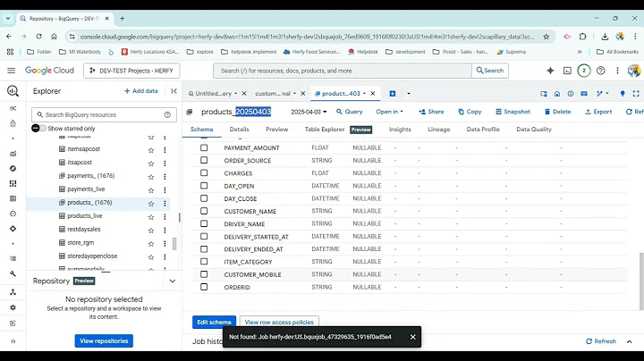Viewport: 644px width, 361px height.
Task: Check the ORDERID field checkbox
Action: coord(204,287)
